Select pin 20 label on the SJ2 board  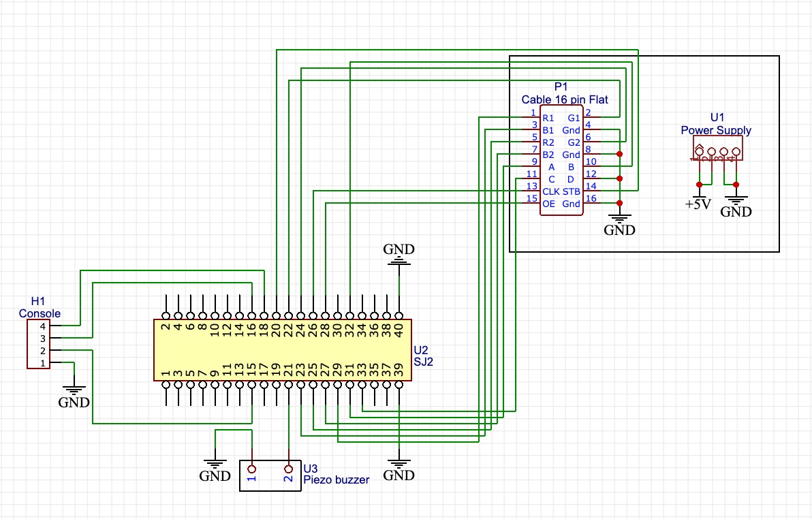pyautogui.click(x=276, y=331)
